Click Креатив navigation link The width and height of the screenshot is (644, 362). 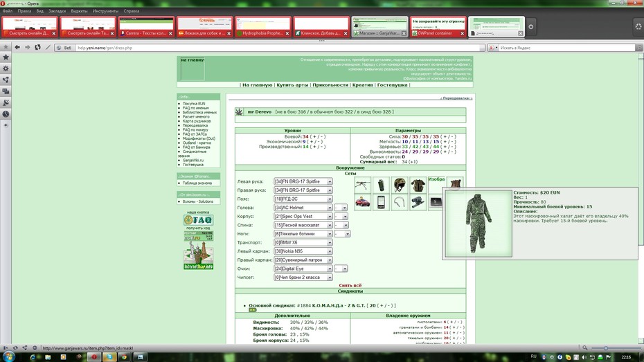coord(363,85)
